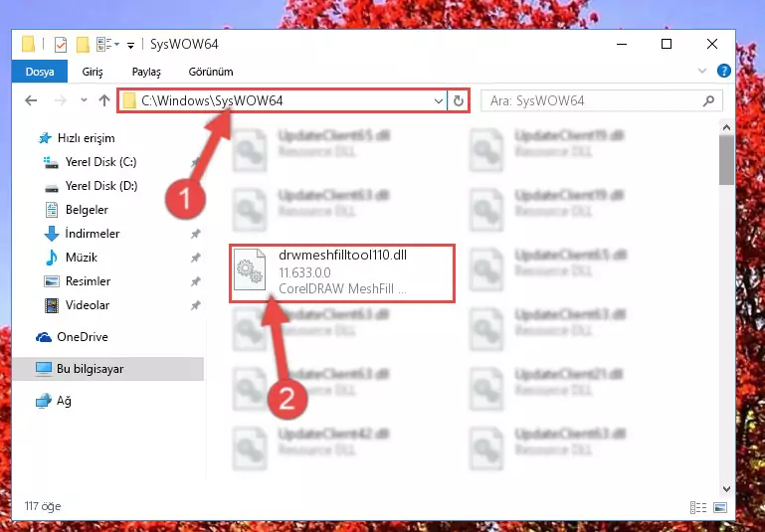Click the CoreIDRAW MeshFill description text
Viewport: 765px width, 532px height.
(342, 288)
